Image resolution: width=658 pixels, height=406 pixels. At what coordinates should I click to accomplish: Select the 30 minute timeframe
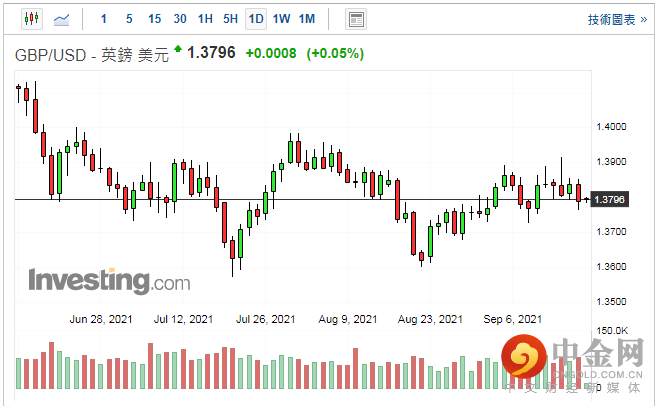[180, 19]
